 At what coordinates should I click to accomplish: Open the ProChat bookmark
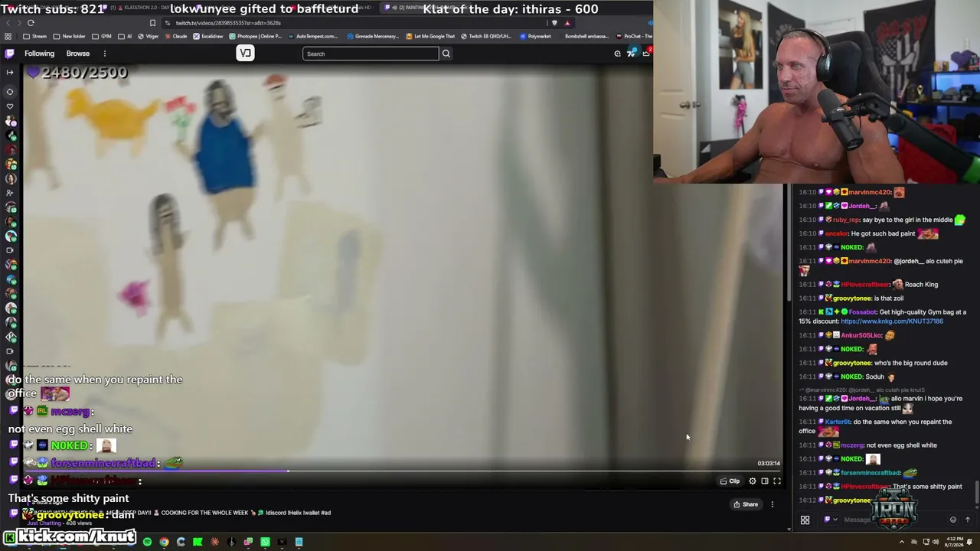pos(634,36)
